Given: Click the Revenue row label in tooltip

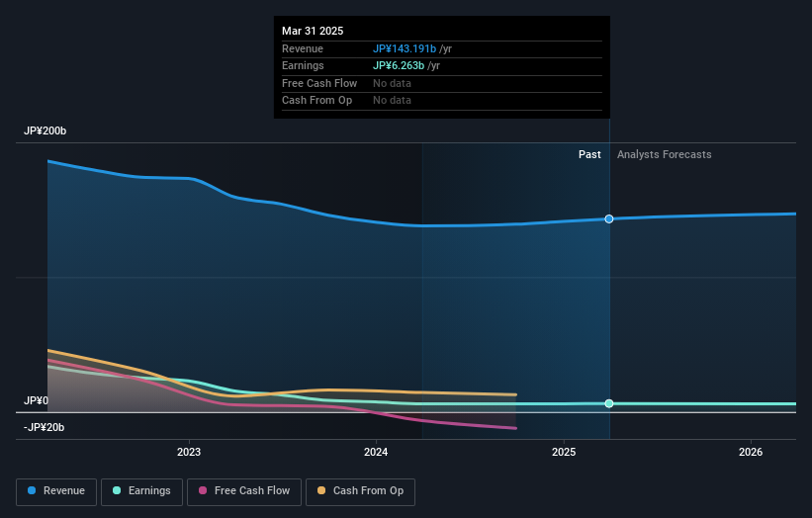Looking at the screenshot, I should (x=303, y=48).
